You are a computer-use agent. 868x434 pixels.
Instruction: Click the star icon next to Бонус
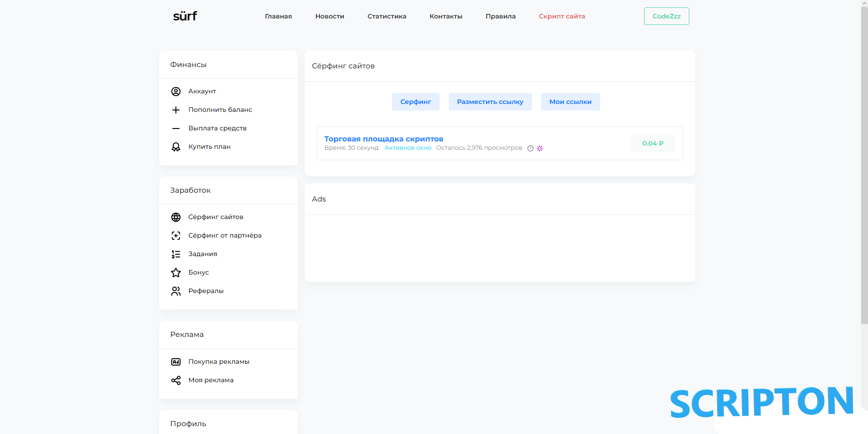pyautogui.click(x=176, y=273)
